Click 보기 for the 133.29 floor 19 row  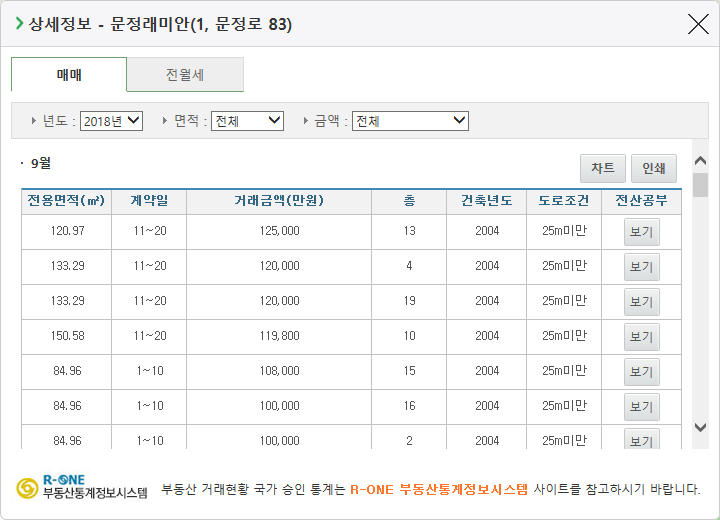[x=641, y=301]
